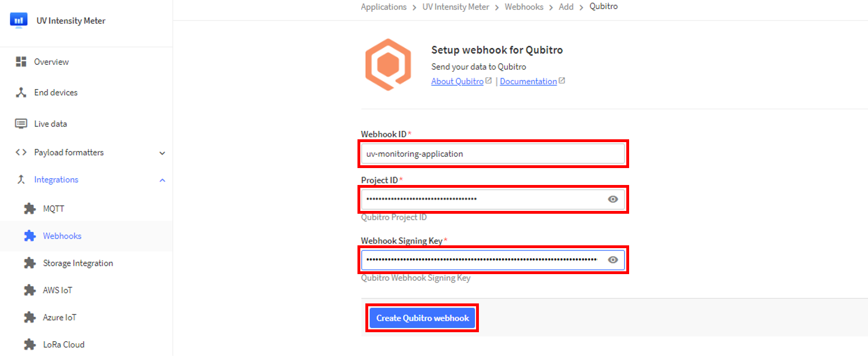
Task: Click the 'Send your data to Qubitro' text
Action: coord(479,67)
